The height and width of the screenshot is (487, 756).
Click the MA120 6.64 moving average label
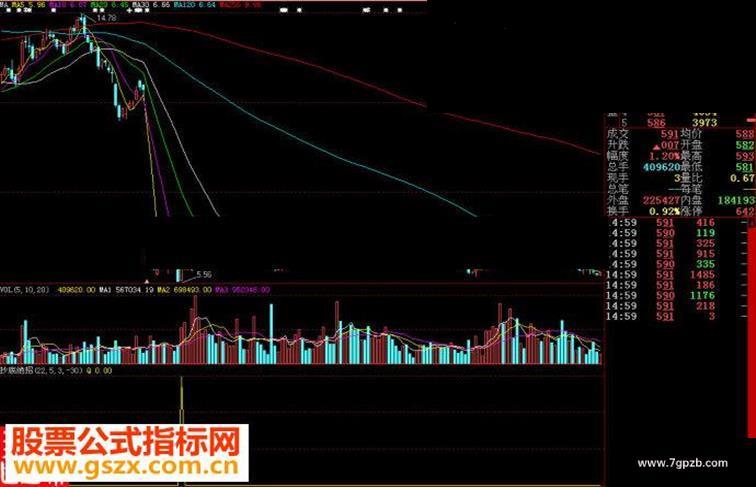point(194,5)
